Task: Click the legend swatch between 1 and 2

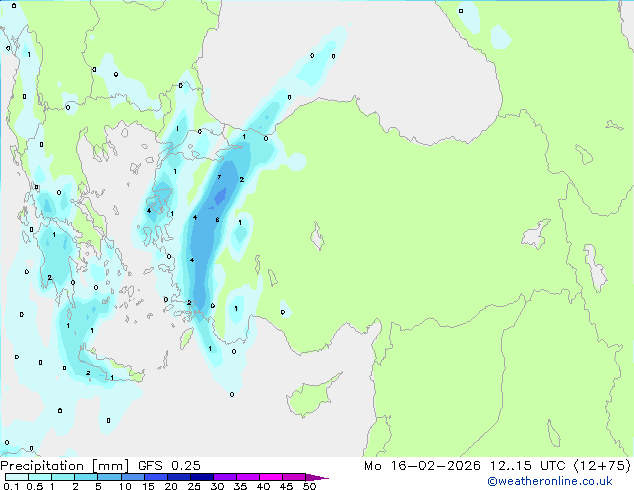Action: [x=63, y=477]
